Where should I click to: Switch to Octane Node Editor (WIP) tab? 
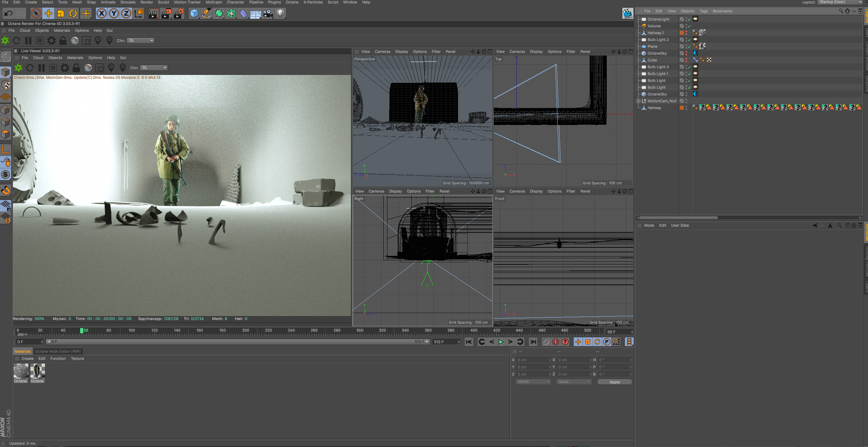click(x=58, y=351)
